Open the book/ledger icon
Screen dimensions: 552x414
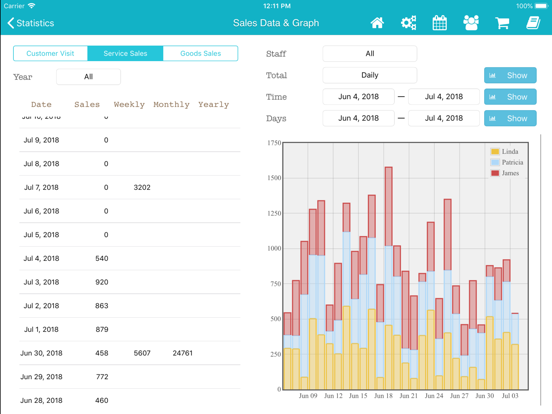click(533, 23)
